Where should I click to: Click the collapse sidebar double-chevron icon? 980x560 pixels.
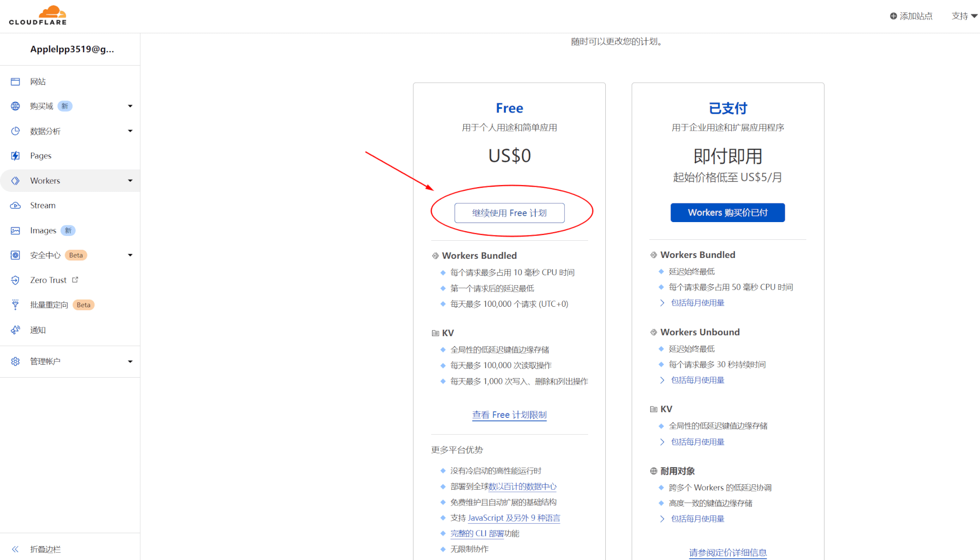pos(15,549)
